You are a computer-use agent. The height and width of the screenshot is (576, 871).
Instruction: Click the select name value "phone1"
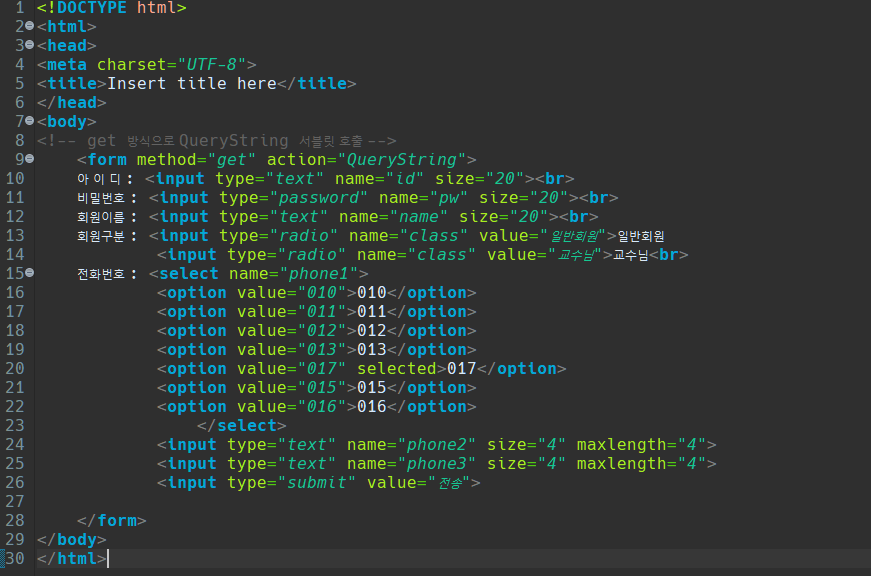[x=318, y=274]
